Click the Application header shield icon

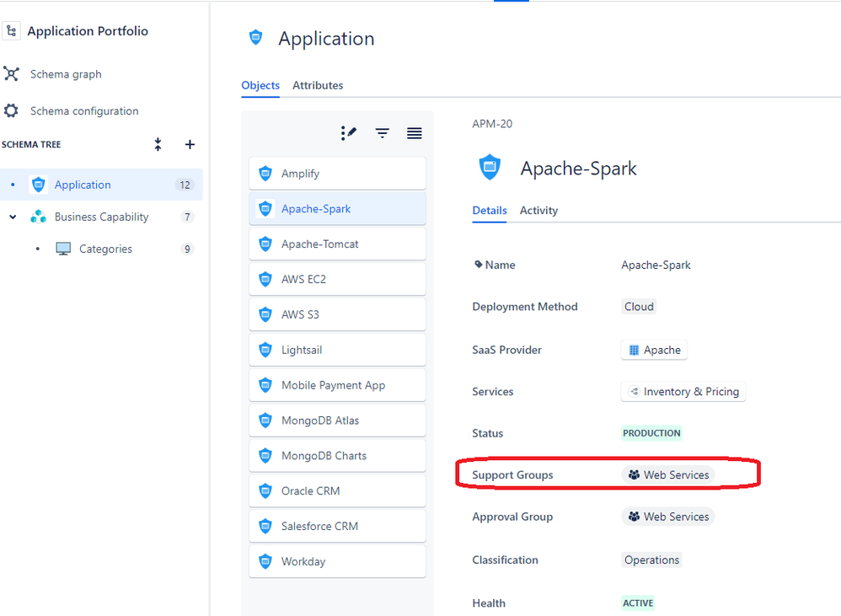coord(256,38)
